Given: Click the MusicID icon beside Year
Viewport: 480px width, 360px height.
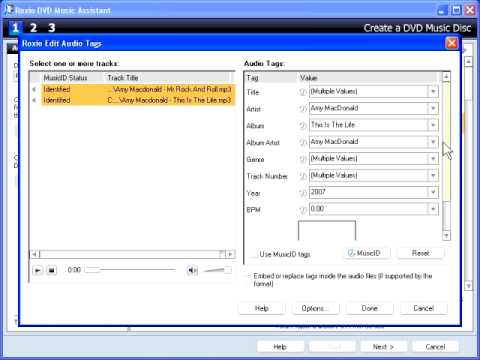Looking at the screenshot, I should coord(303,193).
